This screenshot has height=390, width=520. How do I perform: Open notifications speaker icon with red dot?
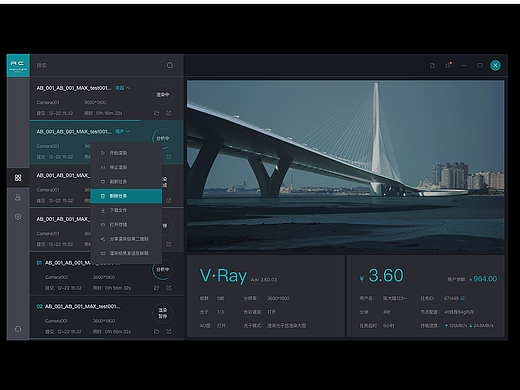tap(448, 65)
